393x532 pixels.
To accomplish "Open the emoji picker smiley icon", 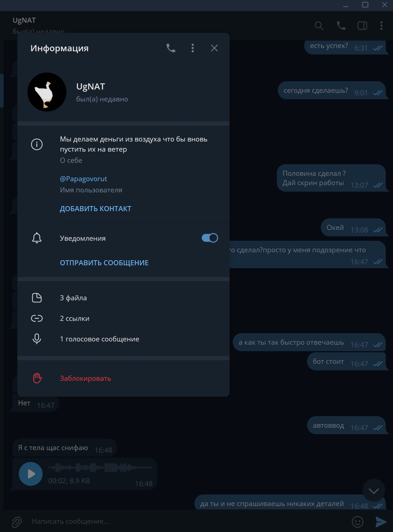I will (358, 522).
